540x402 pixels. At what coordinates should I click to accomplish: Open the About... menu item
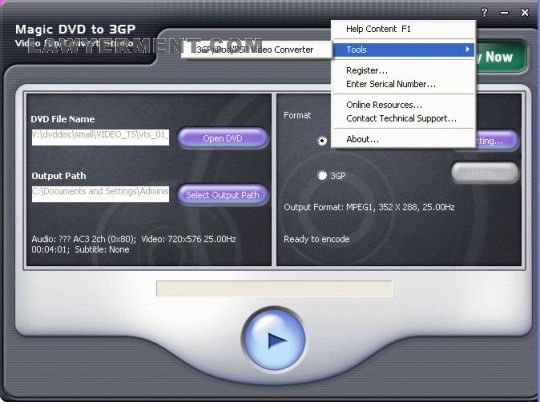[404, 139]
